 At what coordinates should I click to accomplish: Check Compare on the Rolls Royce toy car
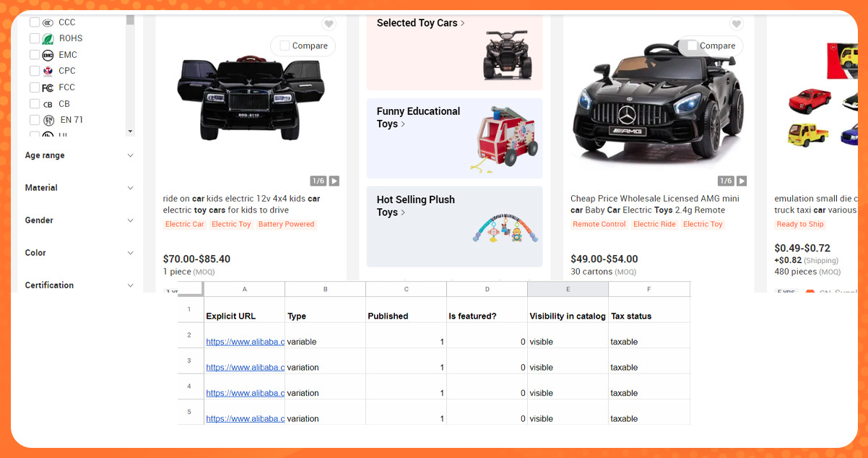pyautogui.click(x=285, y=46)
